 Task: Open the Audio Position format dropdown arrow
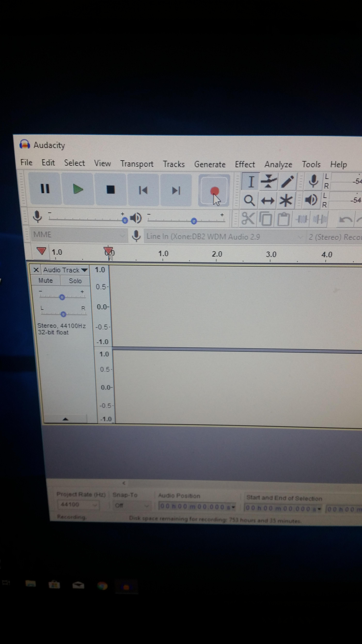click(x=233, y=507)
